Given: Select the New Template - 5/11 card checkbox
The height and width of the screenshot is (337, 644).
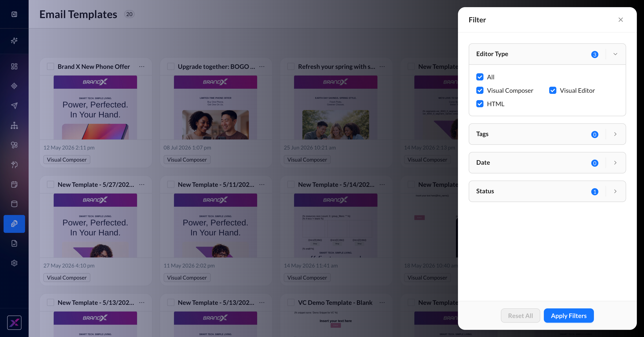Looking at the screenshot, I should tap(171, 184).
